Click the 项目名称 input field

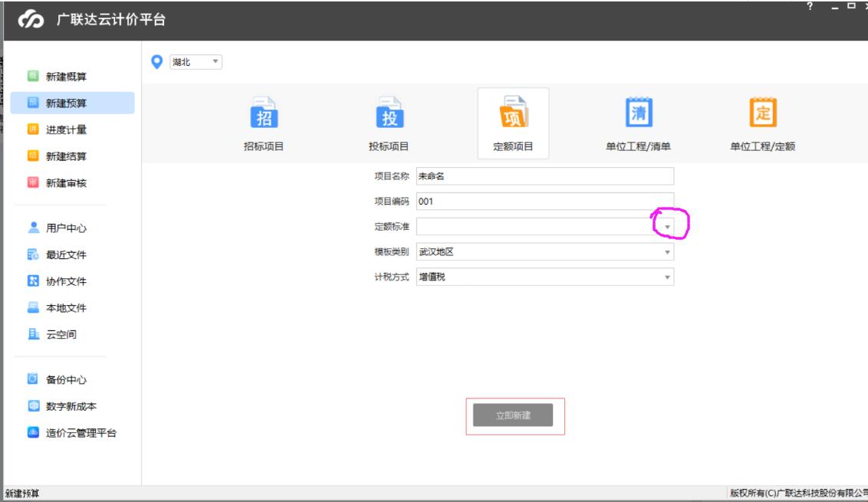tap(544, 176)
